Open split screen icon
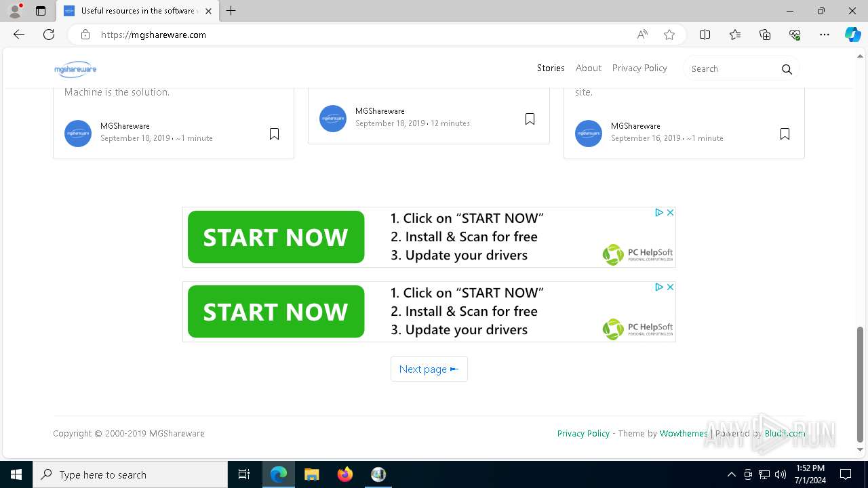The height and width of the screenshot is (488, 868). pos(705,35)
